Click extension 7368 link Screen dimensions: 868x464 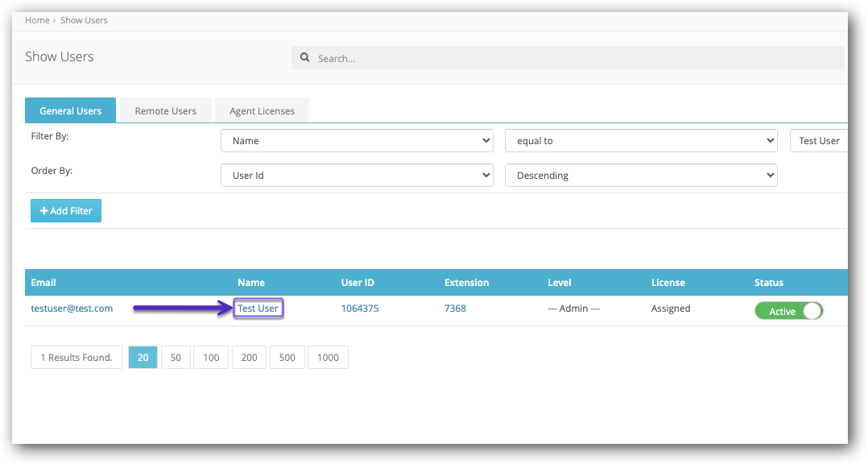point(455,309)
